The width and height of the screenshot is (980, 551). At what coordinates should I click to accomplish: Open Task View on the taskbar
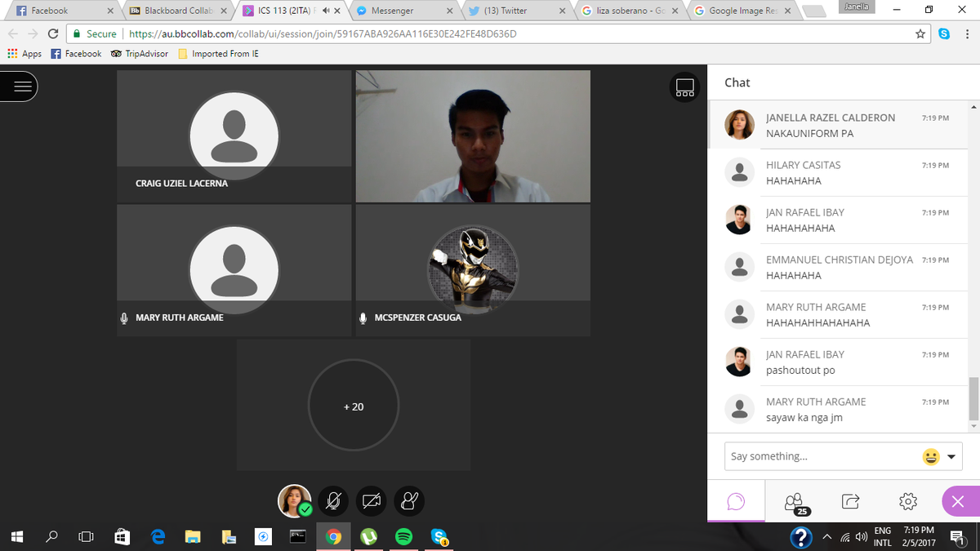pyautogui.click(x=86, y=537)
